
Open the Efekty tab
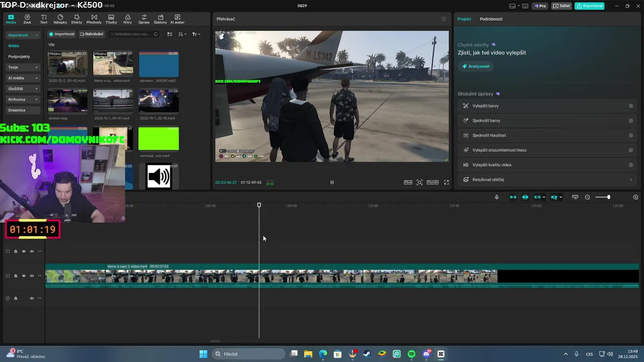(x=76, y=19)
